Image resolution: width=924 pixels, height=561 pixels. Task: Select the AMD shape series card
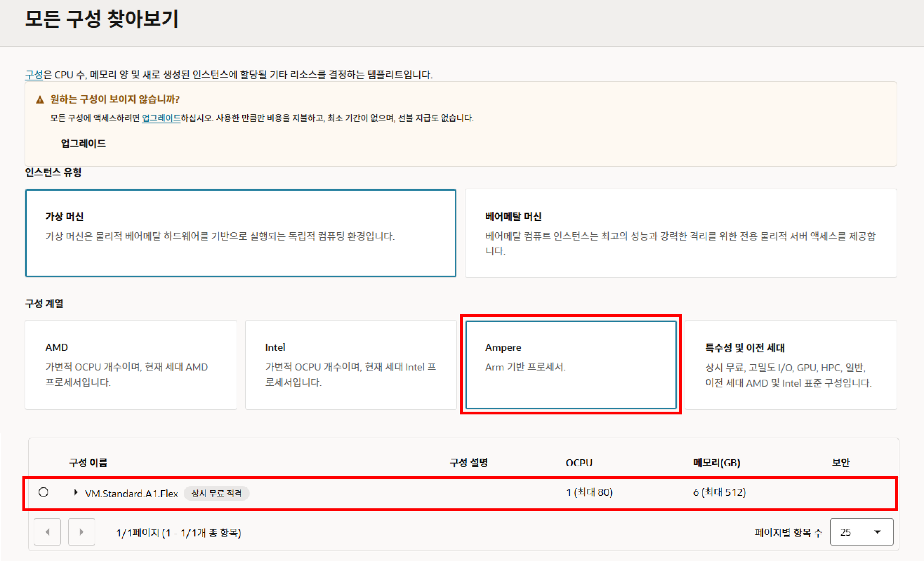[x=131, y=365]
